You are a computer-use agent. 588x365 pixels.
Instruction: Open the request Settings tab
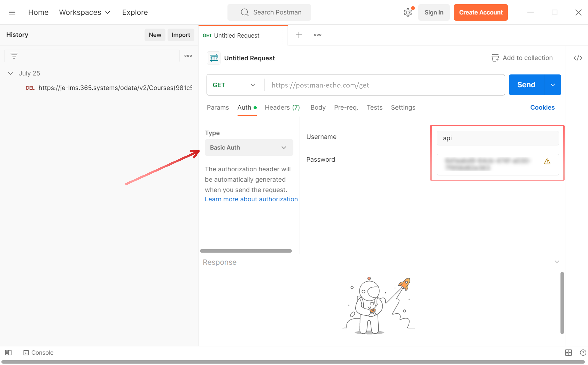[403, 107]
